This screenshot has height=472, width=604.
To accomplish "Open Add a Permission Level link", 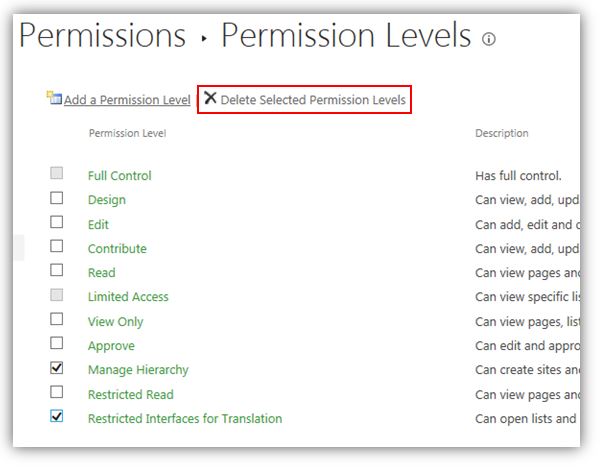I will (x=127, y=100).
